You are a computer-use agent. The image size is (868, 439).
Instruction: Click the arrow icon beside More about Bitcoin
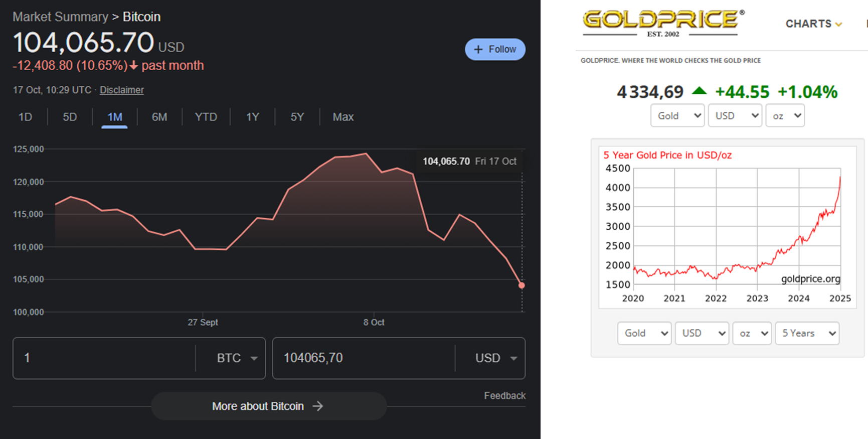click(x=318, y=406)
